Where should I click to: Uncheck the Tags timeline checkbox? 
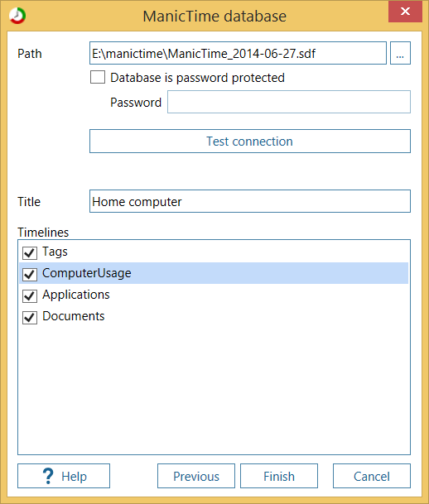(x=30, y=252)
